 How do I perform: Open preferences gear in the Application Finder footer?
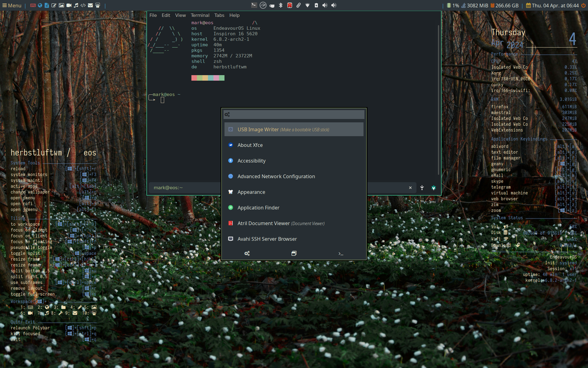[247, 253]
